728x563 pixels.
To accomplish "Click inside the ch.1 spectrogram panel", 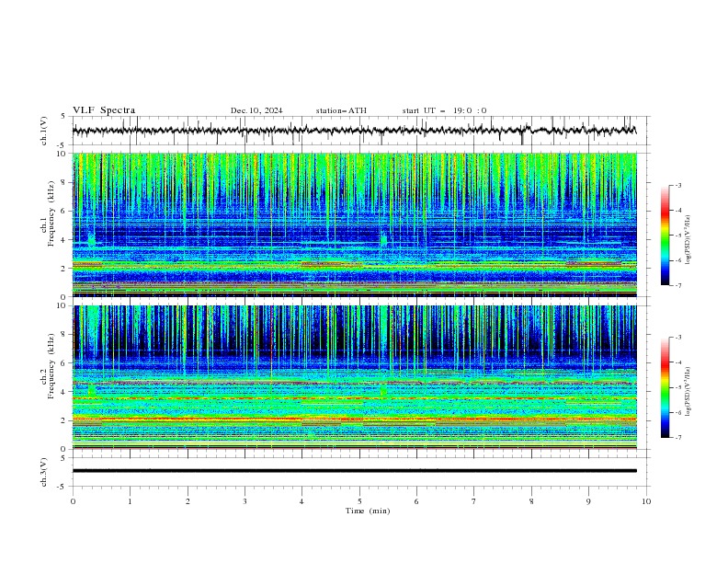I will coord(354,224).
